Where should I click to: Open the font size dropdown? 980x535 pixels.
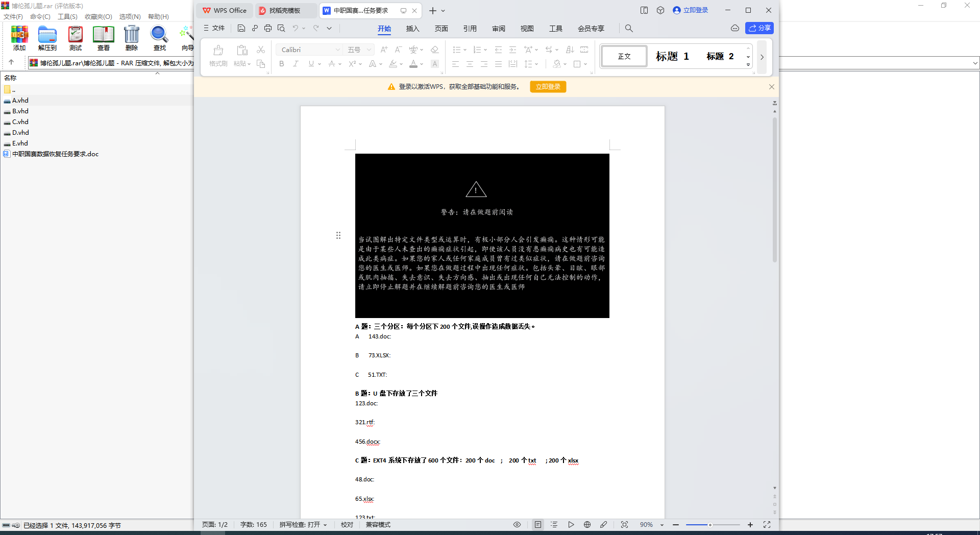click(369, 50)
